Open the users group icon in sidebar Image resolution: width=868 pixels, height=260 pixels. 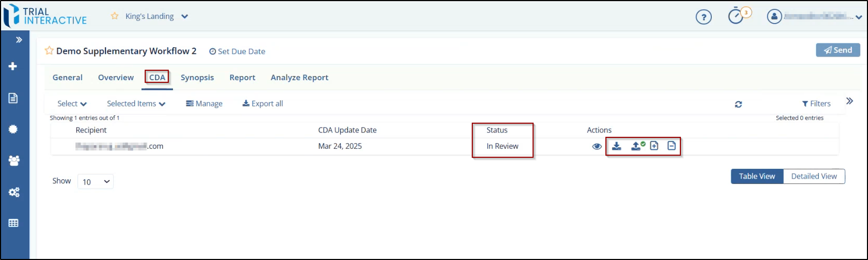[x=14, y=161]
